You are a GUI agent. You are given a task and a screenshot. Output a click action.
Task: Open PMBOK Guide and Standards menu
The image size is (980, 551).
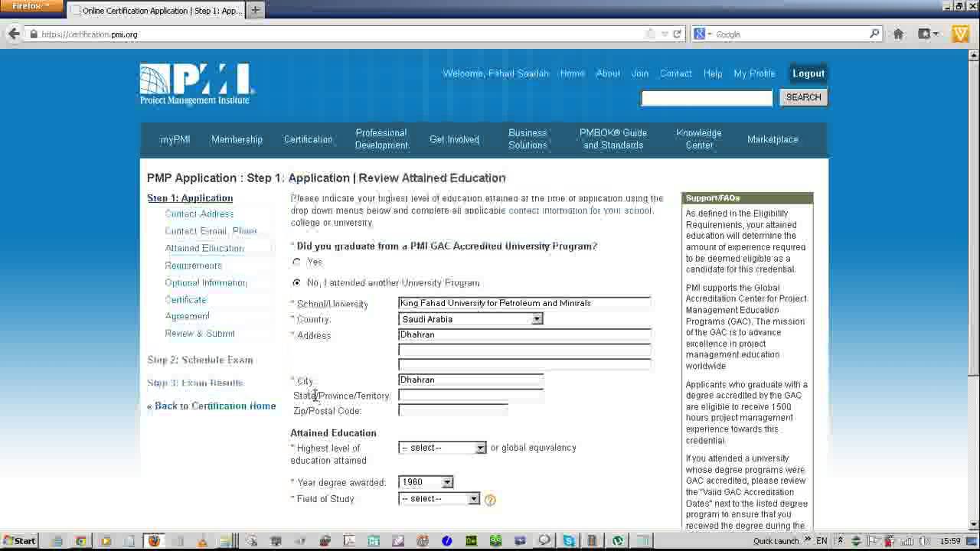[x=613, y=139]
